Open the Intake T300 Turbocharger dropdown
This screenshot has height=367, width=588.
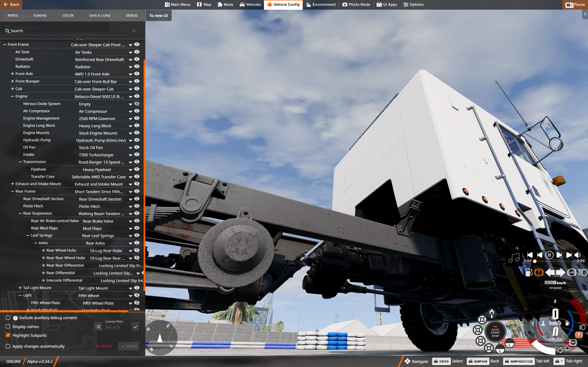click(x=130, y=155)
